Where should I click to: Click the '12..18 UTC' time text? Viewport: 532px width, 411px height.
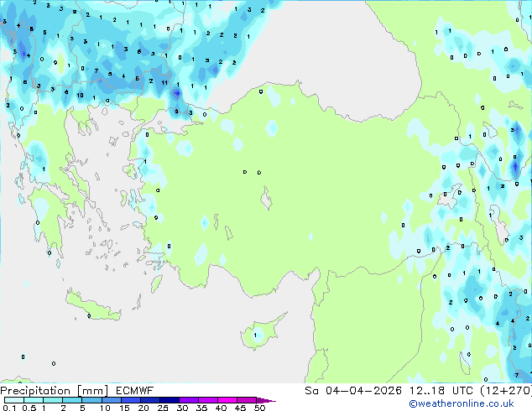441,391
